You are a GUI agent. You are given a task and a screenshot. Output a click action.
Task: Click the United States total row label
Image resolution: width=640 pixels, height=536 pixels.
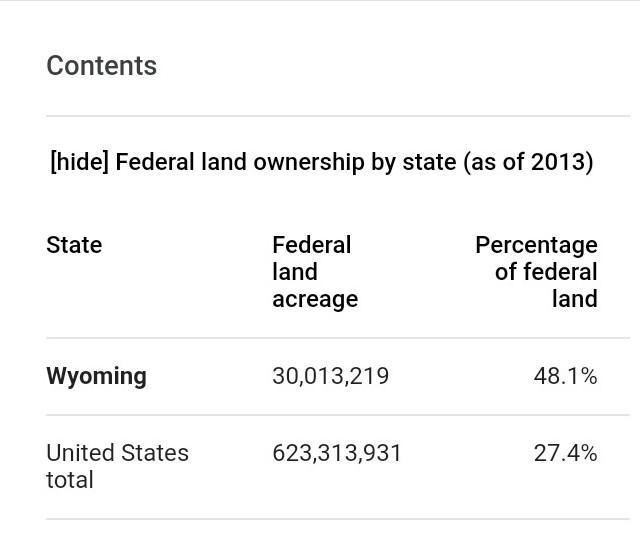(x=117, y=466)
